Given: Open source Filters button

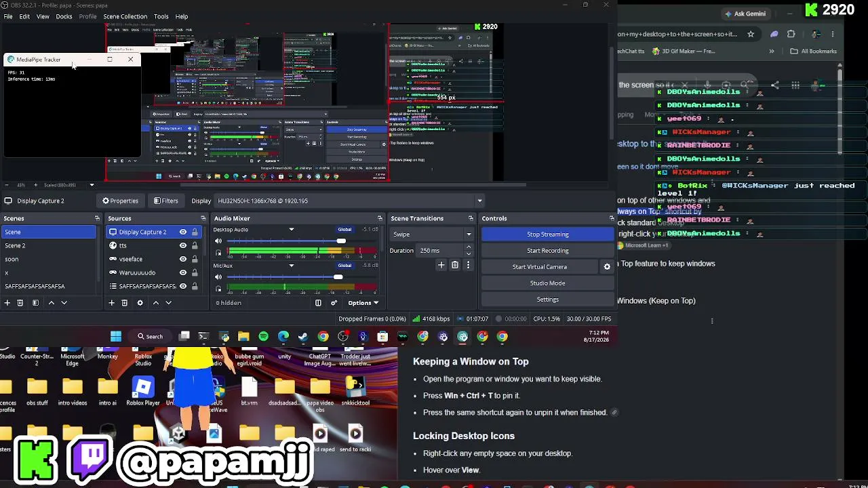Looking at the screenshot, I should pyautogui.click(x=165, y=201).
